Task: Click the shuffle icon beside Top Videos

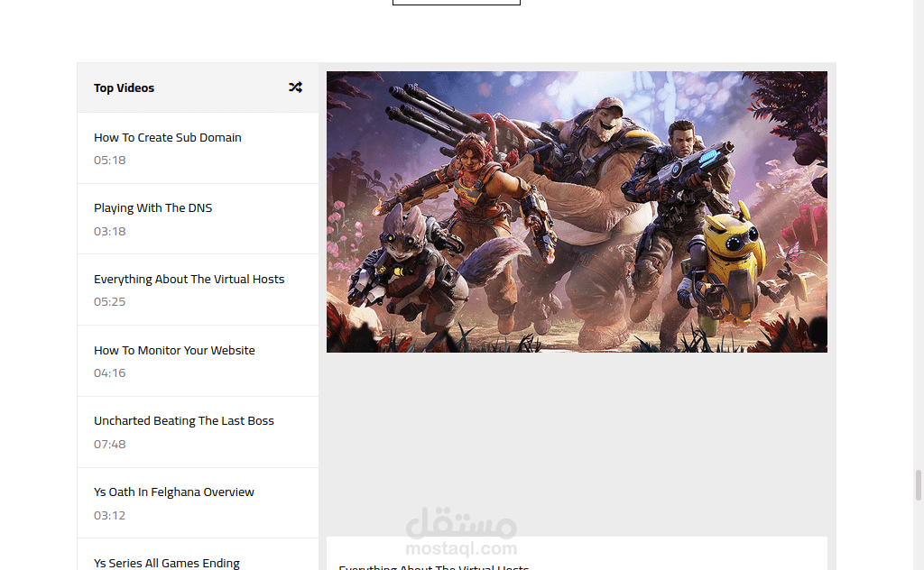Action: pos(295,87)
